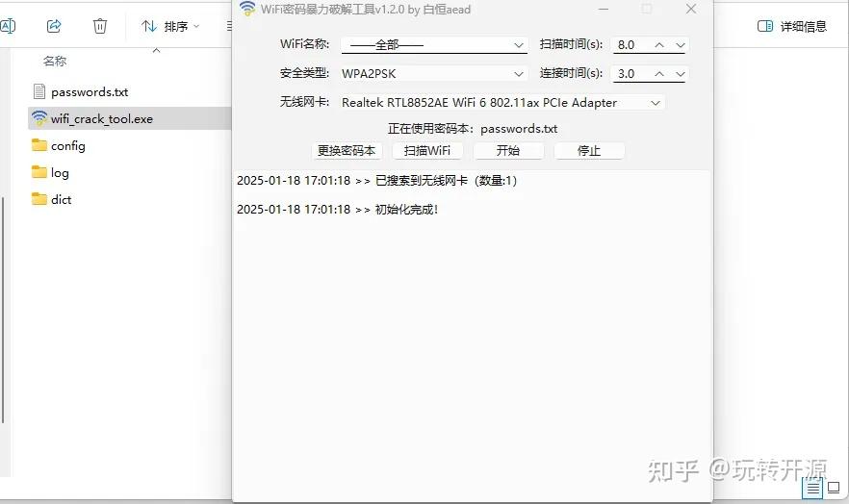
Task: Decrease the 扫描时间 scan time value
Action: [x=681, y=45]
